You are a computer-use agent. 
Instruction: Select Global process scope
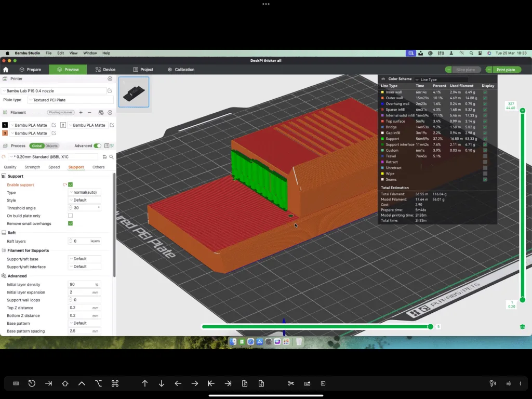coord(37,146)
